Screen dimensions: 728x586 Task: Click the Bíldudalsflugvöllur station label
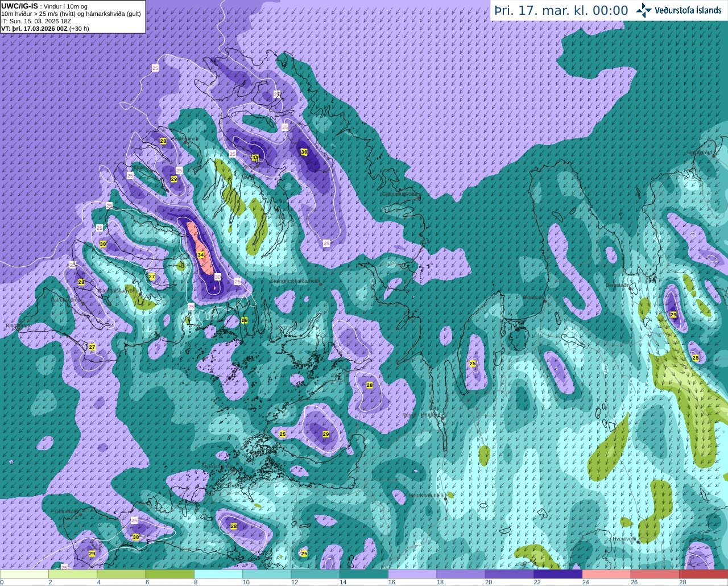tap(118, 290)
